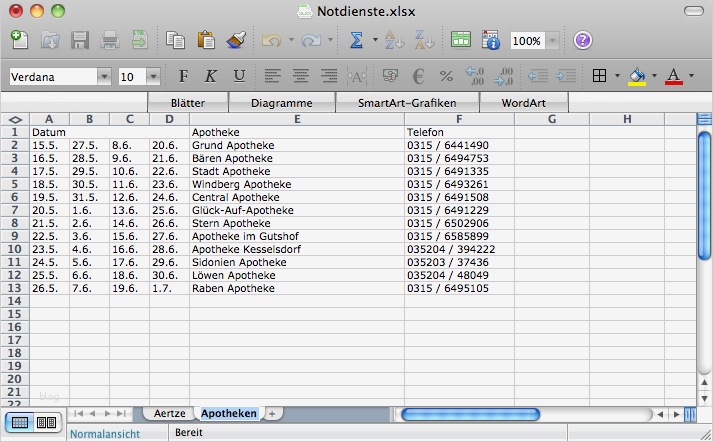Toggle italic formatting (K)
Screen dimensions: 713x442
tap(211, 76)
